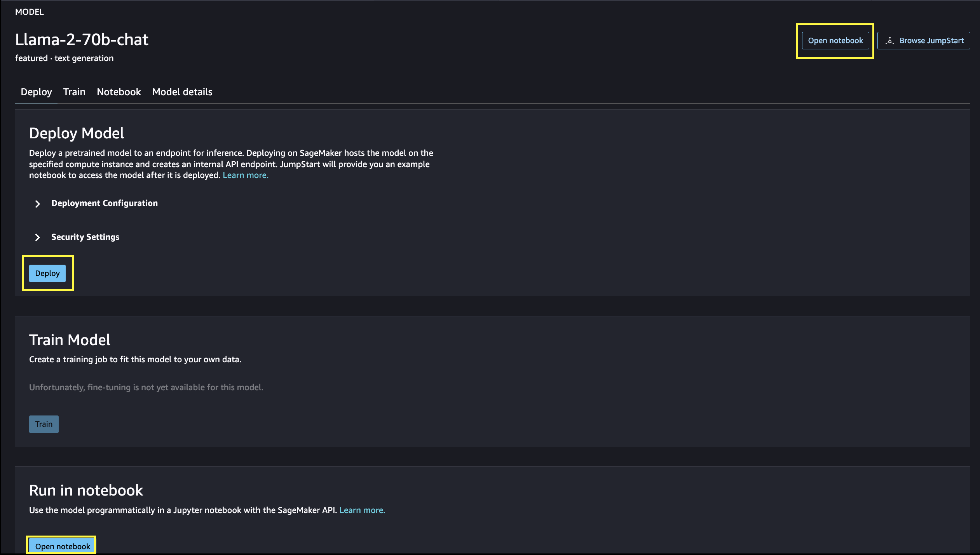The image size is (980, 555).
Task: Click Open notebook under Run in notebook
Action: click(x=62, y=546)
